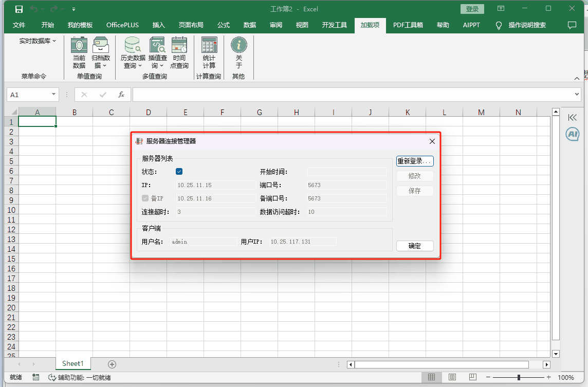This screenshot has width=588, height=387.
Task: Switch to the 插入 Insert tab
Action: point(159,25)
